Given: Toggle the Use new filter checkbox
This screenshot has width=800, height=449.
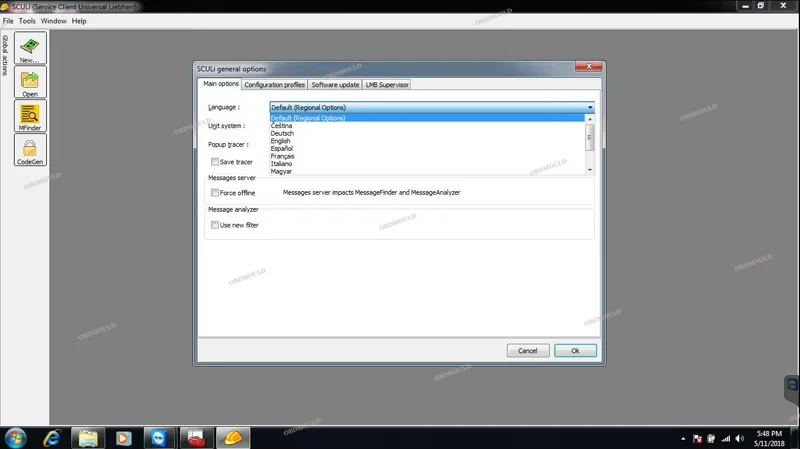Looking at the screenshot, I should [215, 225].
